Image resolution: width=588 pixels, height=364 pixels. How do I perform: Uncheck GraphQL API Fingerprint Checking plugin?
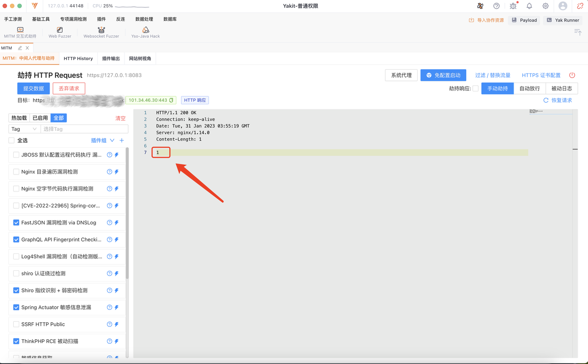[x=17, y=240]
